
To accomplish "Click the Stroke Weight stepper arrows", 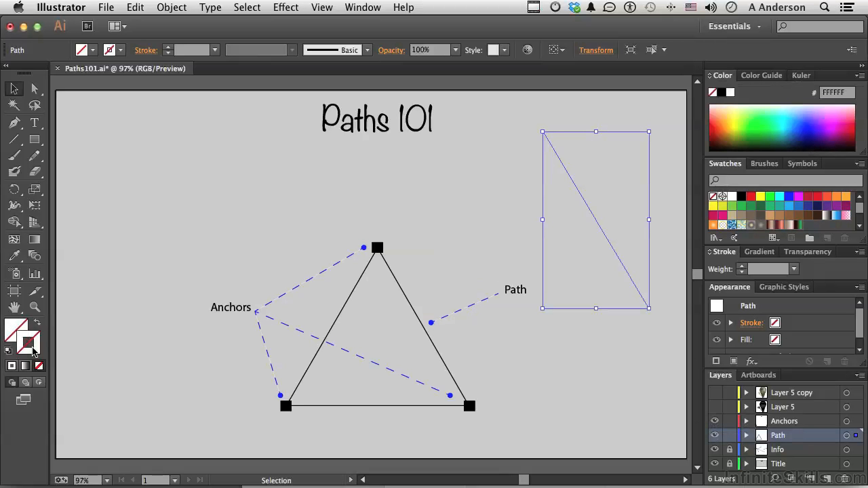I will [x=741, y=269].
